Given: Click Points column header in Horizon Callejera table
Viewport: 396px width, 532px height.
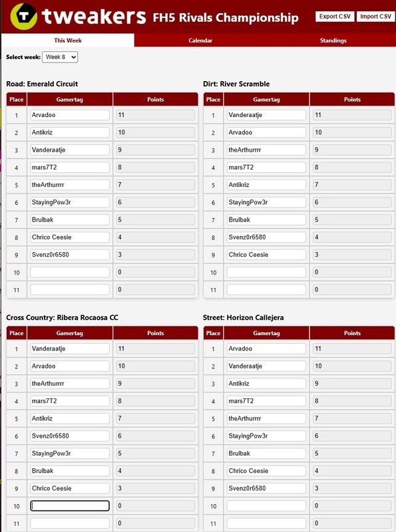Looking at the screenshot, I should (x=352, y=333).
